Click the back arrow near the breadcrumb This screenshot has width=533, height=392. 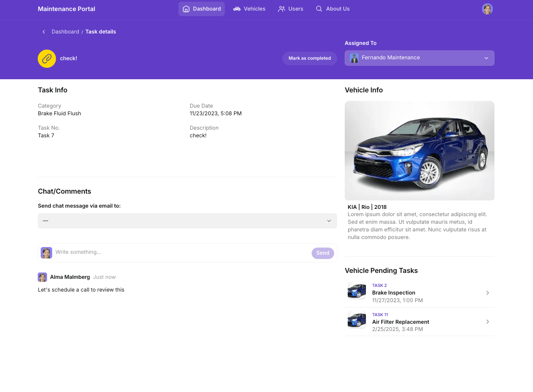(44, 31)
